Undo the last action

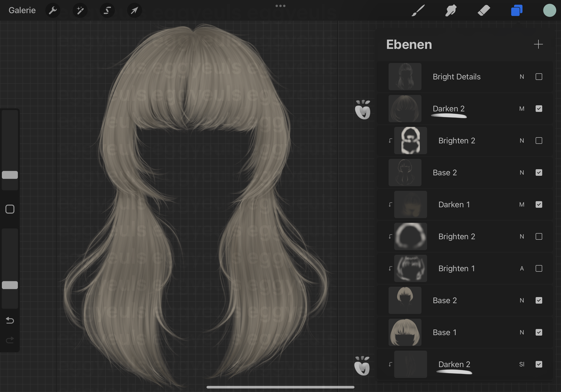tap(10, 320)
